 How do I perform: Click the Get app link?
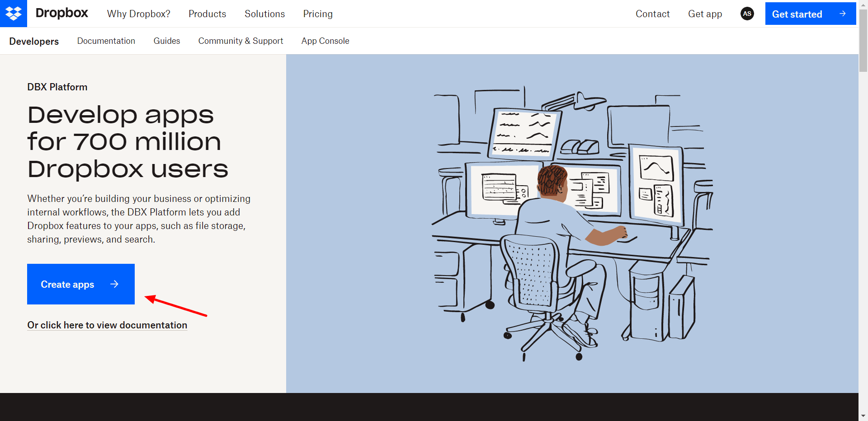point(705,14)
